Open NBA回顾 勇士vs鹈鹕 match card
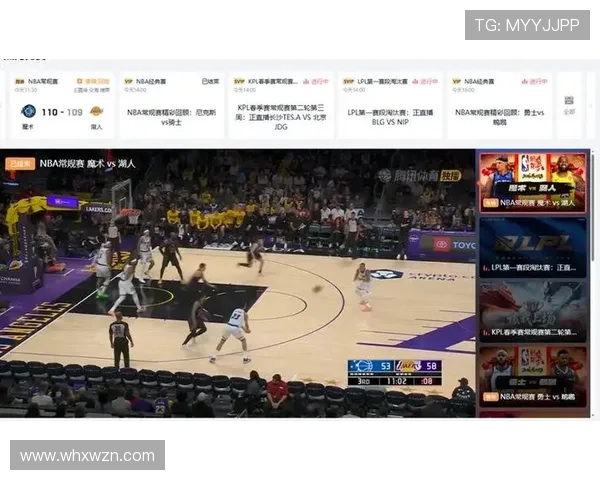 [500, 105]
